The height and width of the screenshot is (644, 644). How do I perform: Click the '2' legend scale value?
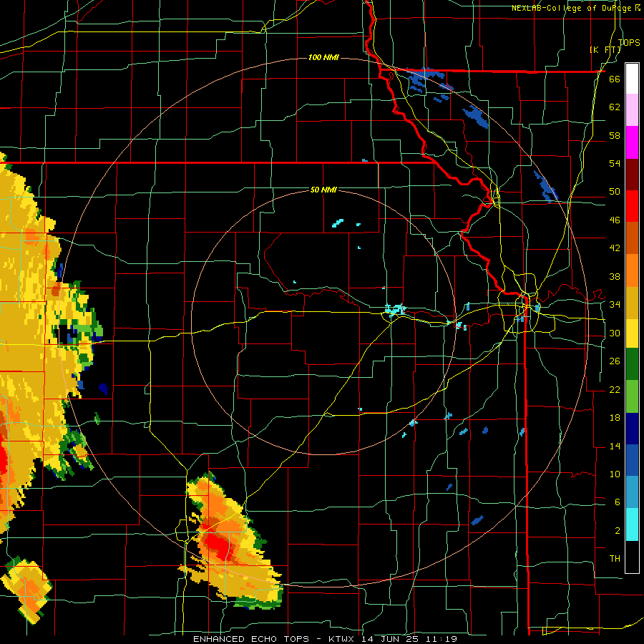(x=618, y=531)
